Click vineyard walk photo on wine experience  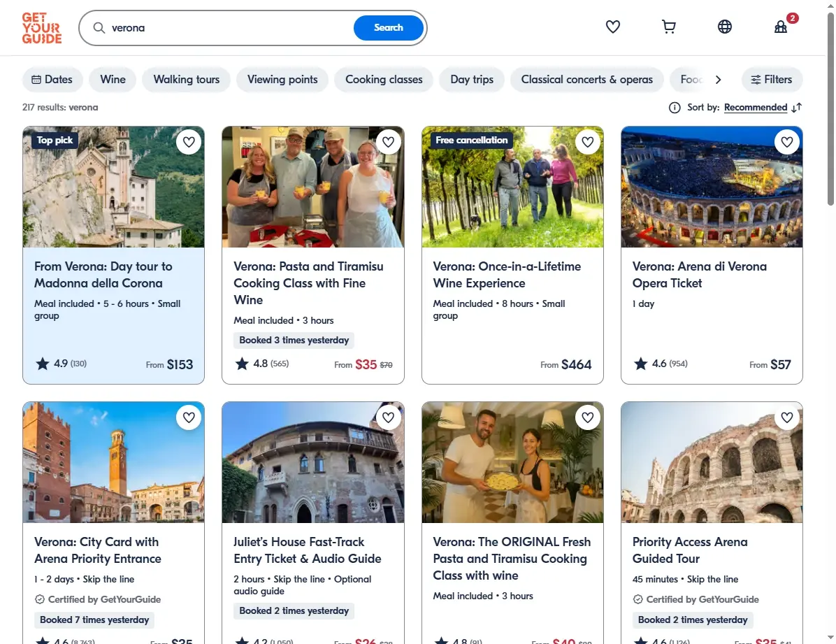coord(512,187)
